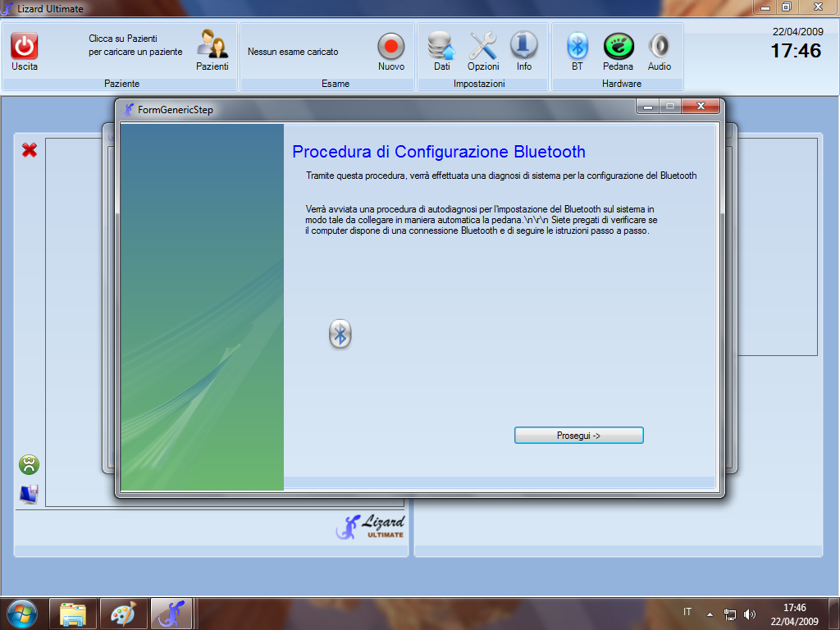Start a new exam with Nuovo

pyautogui.click(x=391, y=46)
